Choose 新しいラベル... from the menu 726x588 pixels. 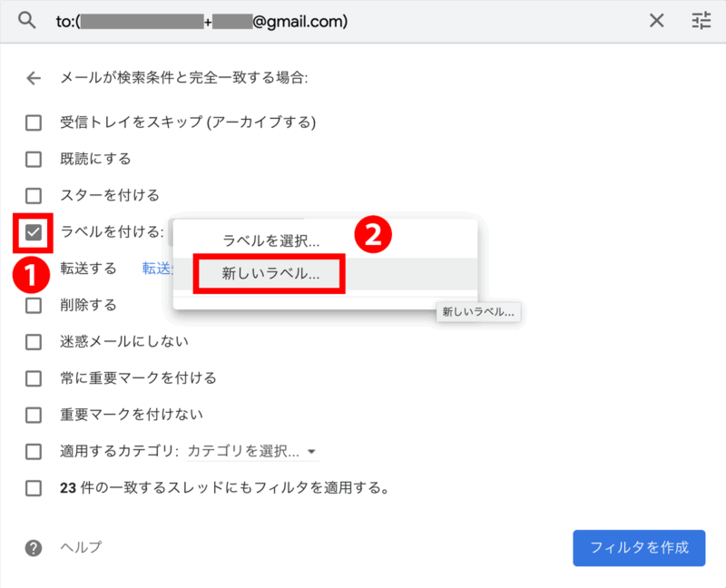tap(270, 274)
